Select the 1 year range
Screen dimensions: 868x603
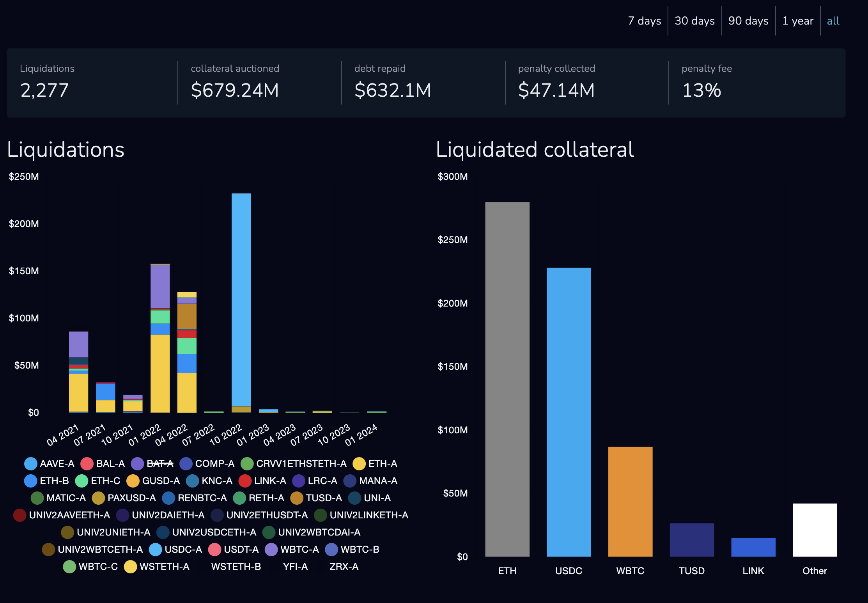tap(797, 21)
